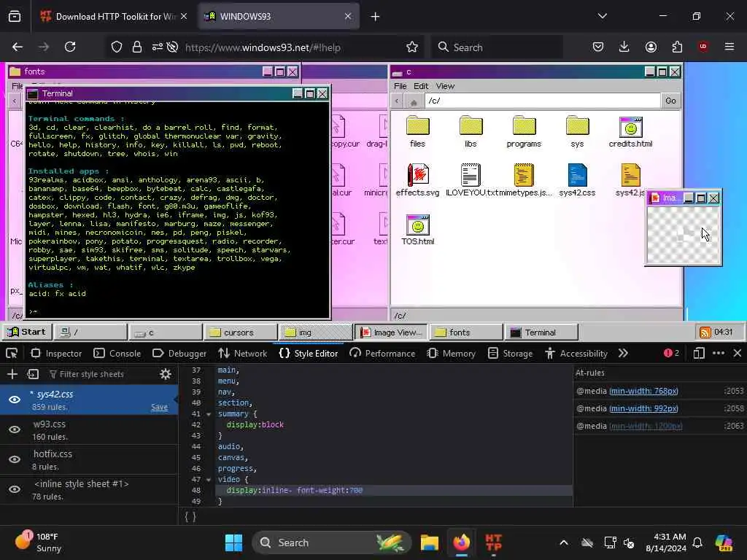Toggle visibility of sys42.css stylesheet
This screenshot has height=560, width=747.
tap(15, 400)
